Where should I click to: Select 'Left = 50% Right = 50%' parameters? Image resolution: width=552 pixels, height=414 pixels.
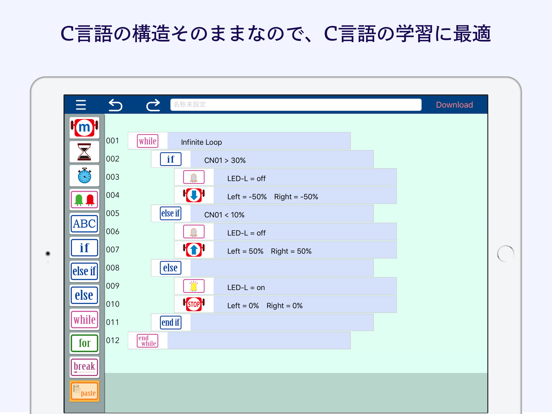(269, 251)
